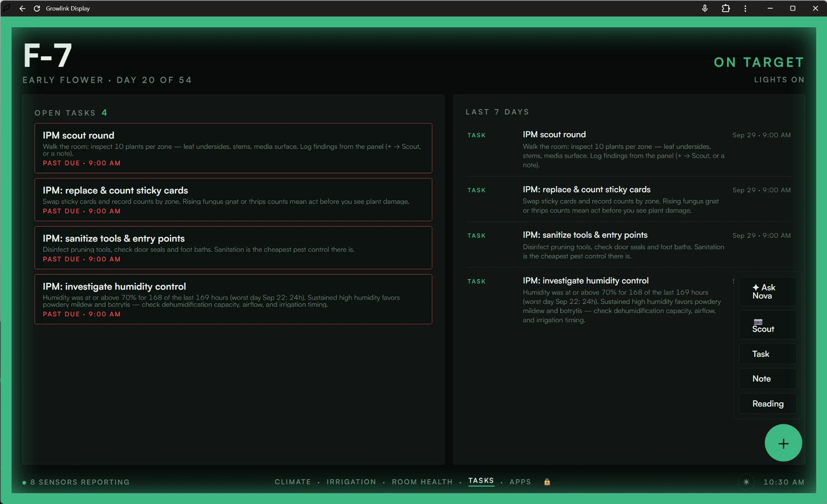Close the Growlink Display window
827x504 pixels.
click(815, 8)
